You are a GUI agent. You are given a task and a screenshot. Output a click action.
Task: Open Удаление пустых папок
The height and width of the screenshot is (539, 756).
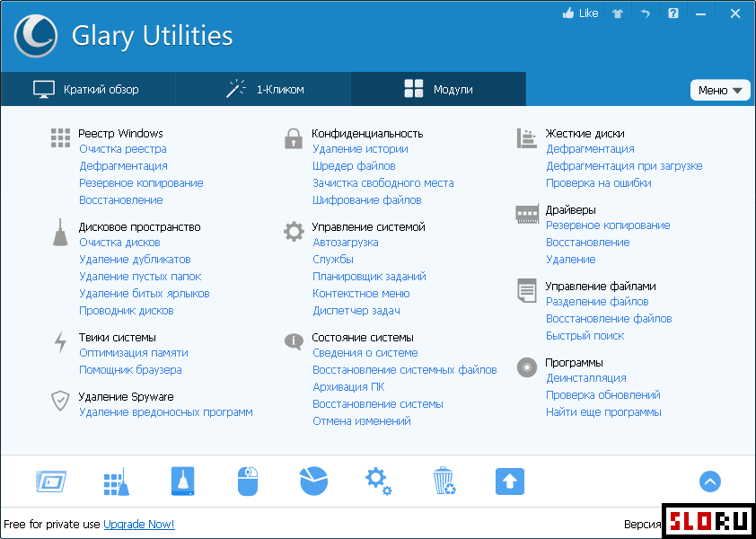pos(140,277)
